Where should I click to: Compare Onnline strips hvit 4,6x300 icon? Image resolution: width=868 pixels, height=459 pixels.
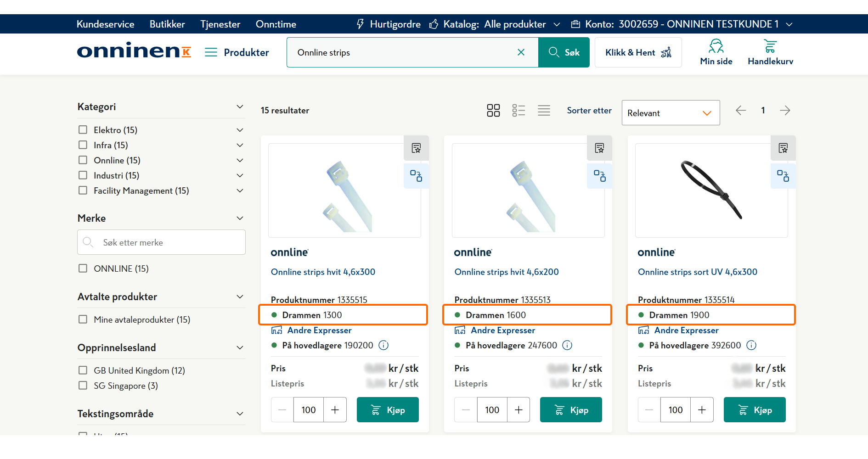[x=416, y=176]
